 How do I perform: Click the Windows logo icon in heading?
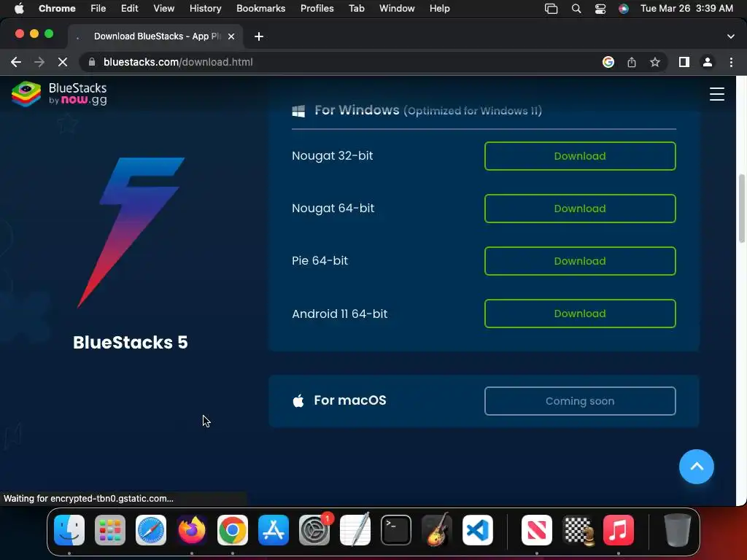click(298, 111)
